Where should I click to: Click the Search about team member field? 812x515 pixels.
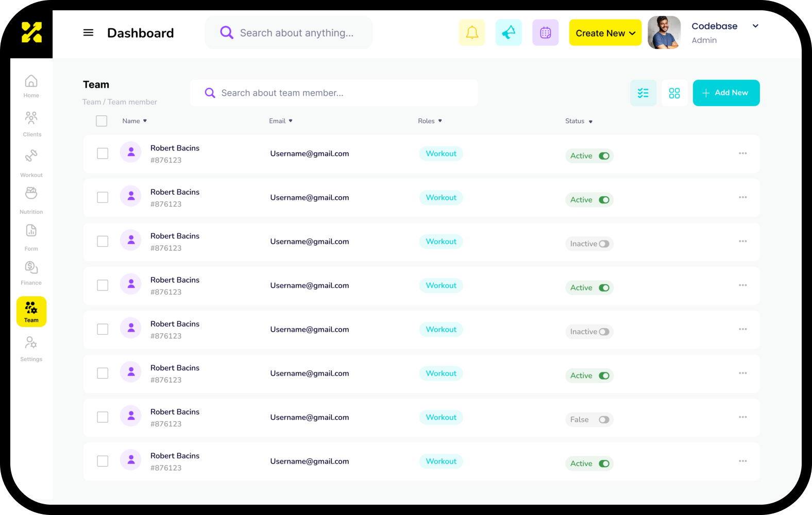(340, 93)
